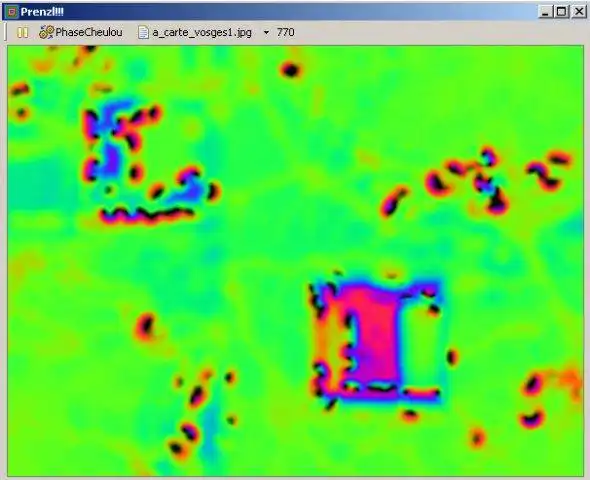This screenshot has height=480, width=590.
Task: Maximize the Prenz!!!! window
Action: tap(561, 12)
